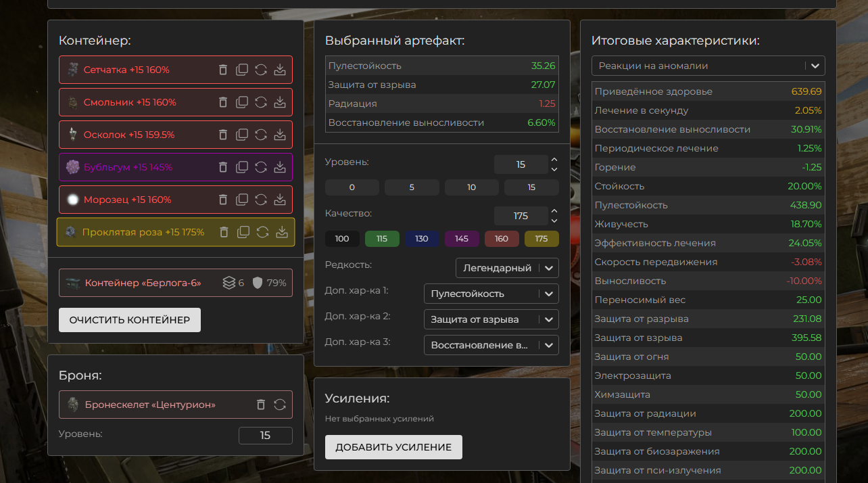868x483 pixels.
Task: Replace the Осколок artifact using refresh icon
Action: point(261,135)
